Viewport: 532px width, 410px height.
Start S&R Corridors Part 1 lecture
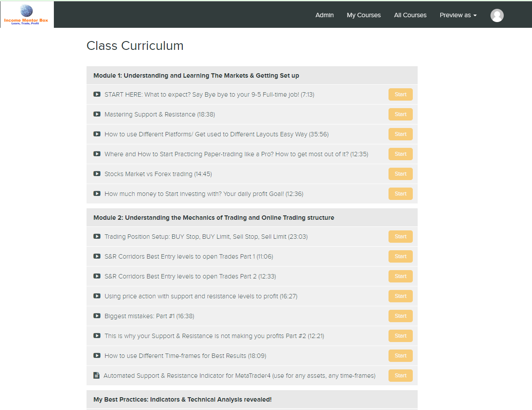pos(400,256)
